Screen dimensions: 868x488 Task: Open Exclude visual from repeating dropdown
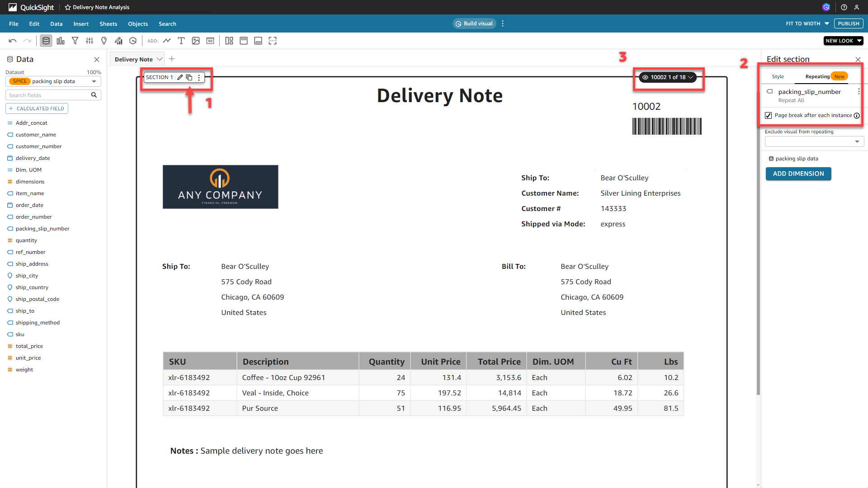[814, 141]
